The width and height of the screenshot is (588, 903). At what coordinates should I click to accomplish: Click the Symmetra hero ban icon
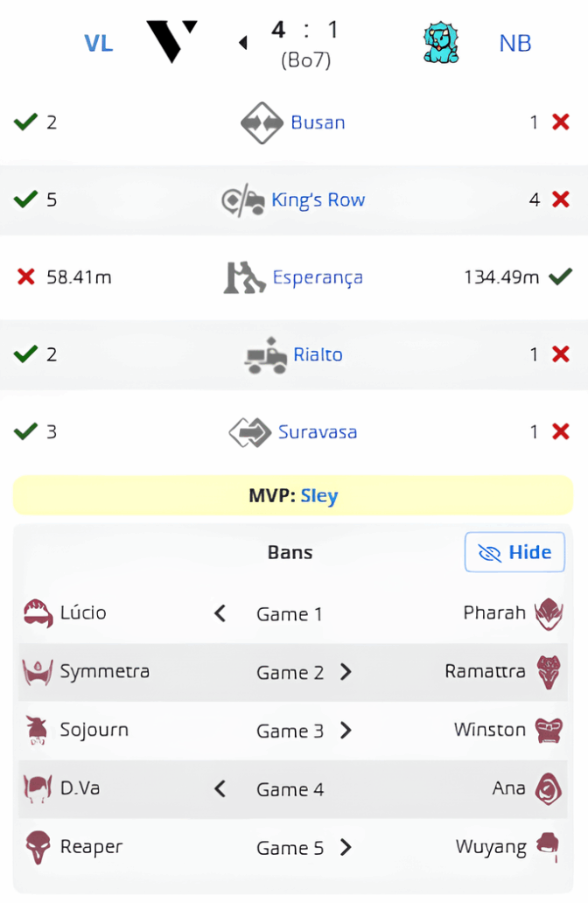coord(38,672)
